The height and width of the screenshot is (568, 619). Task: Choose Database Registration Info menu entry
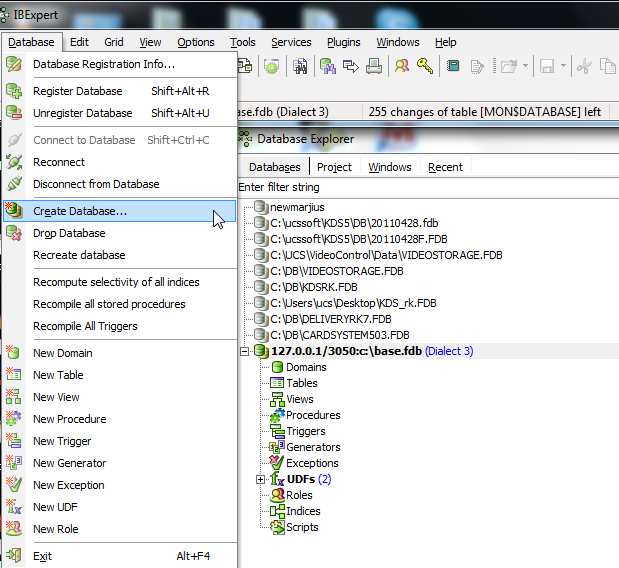coord(119,64)
